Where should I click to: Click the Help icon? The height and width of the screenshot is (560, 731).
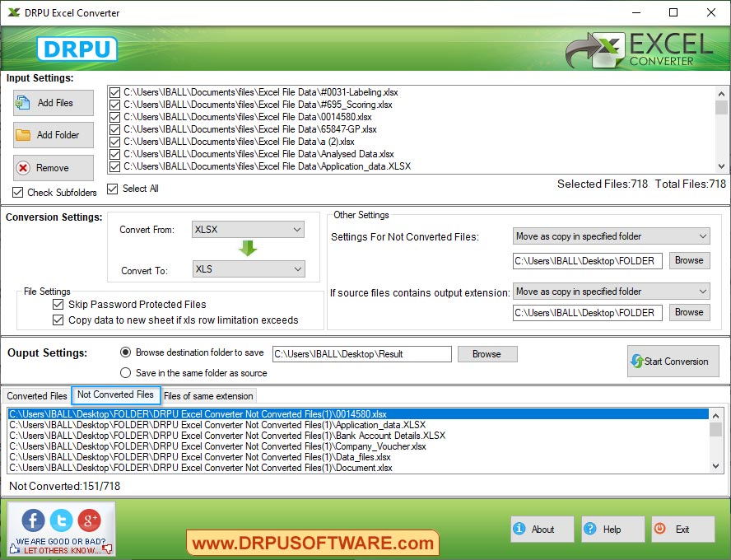point(592,529)
